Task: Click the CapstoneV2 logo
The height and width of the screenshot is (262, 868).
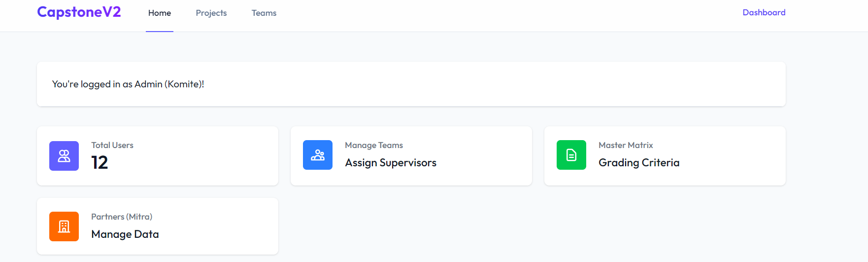Action: pos(79,12)
